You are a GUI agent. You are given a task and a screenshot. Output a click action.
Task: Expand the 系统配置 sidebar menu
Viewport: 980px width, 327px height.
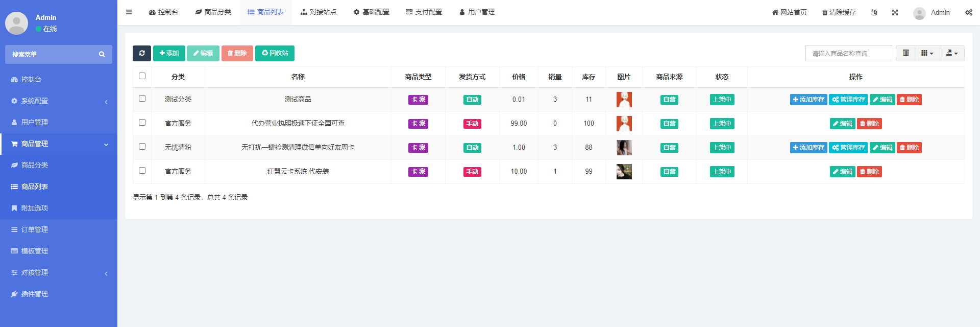(59, 101)
